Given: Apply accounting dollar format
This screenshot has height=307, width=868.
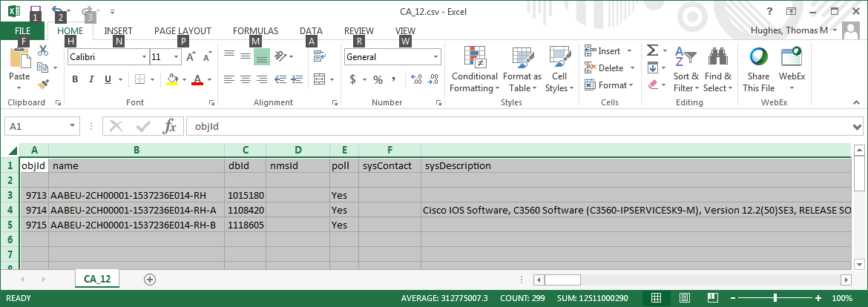Looking at the screenshot, I should (x=352, y=79).
